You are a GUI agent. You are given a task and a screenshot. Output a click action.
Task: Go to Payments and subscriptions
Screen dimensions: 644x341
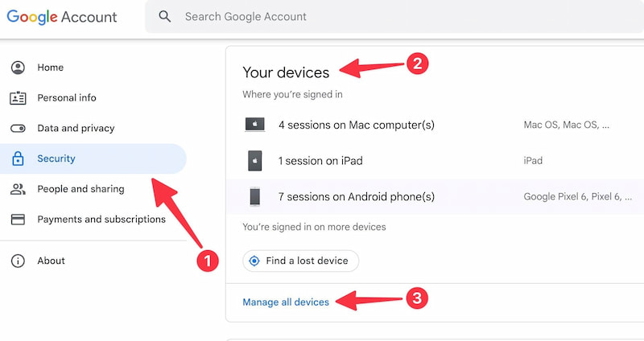(101, 220)
